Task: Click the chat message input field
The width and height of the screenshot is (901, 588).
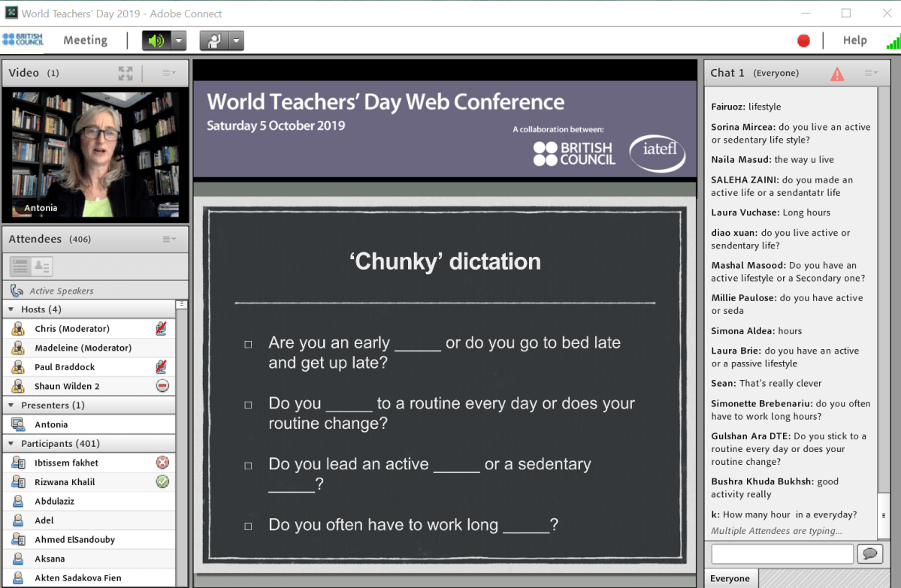Action: (782, 554)
